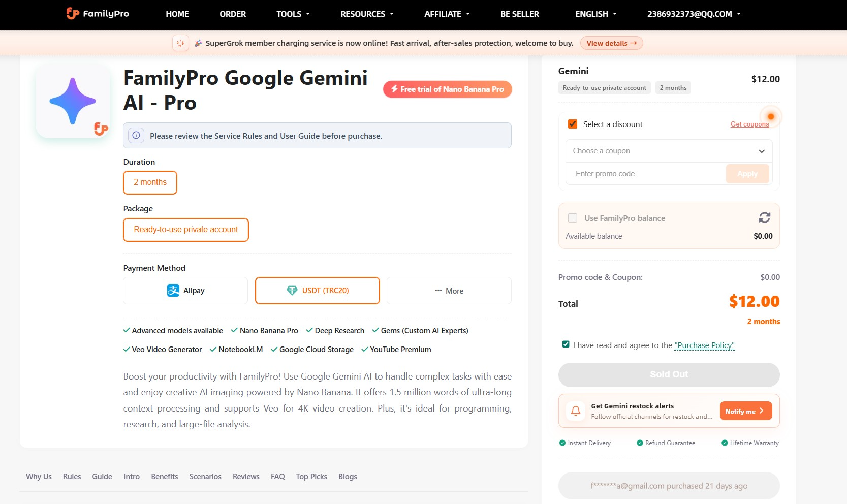Expand the Resources dropdown menu
Viewport: 847px width, 504px height.
point(367,14)
